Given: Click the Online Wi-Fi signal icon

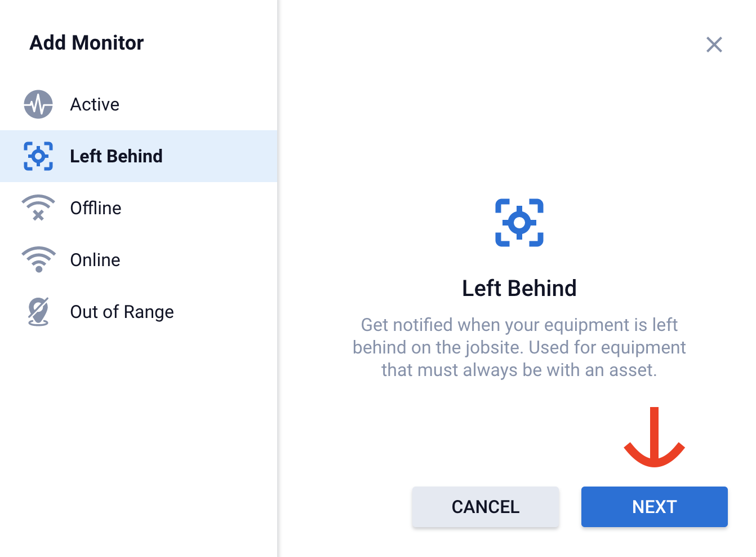Looking at the screenshot, I should click(38, 260).
